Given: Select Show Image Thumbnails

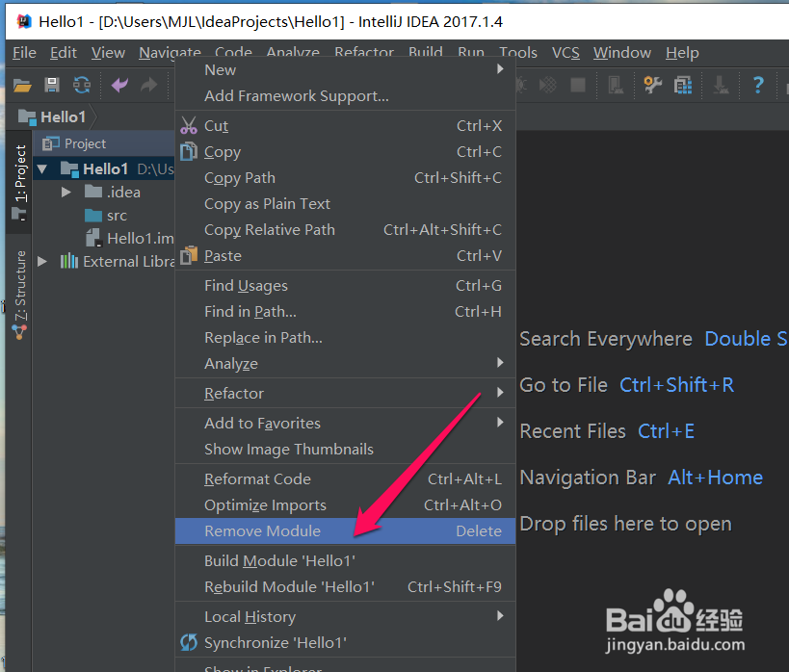Looking at the screenshot, I should coord(345,450).
